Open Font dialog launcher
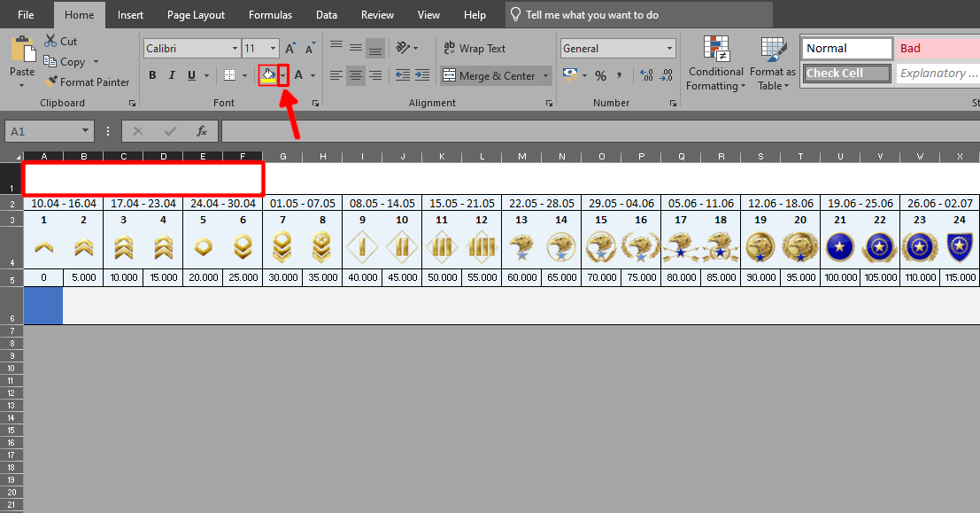This screenshot has width=980, height=513. point(315,104)
